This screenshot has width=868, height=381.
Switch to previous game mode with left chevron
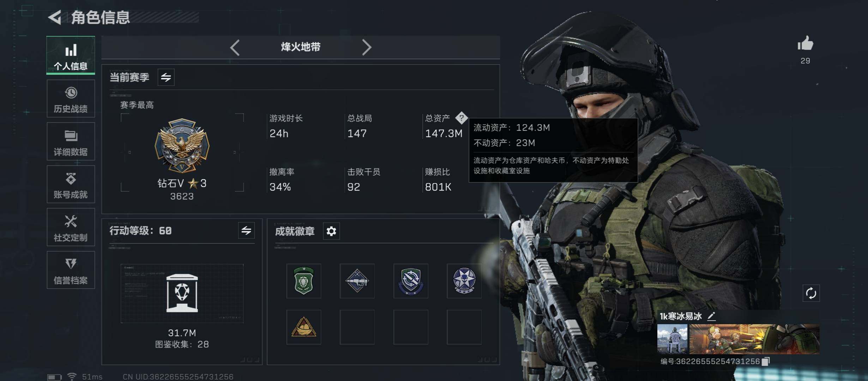coord(235,47)
